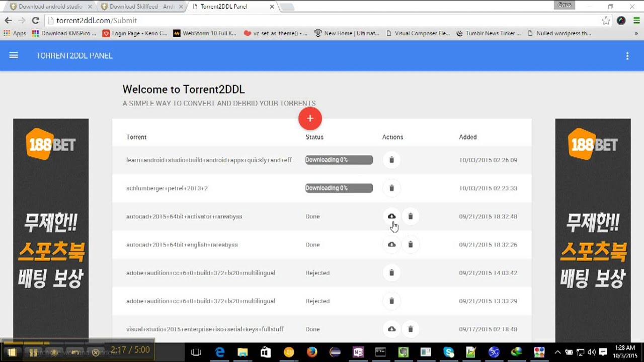Adjust volume via the tray speaker icon

(591, 352)
